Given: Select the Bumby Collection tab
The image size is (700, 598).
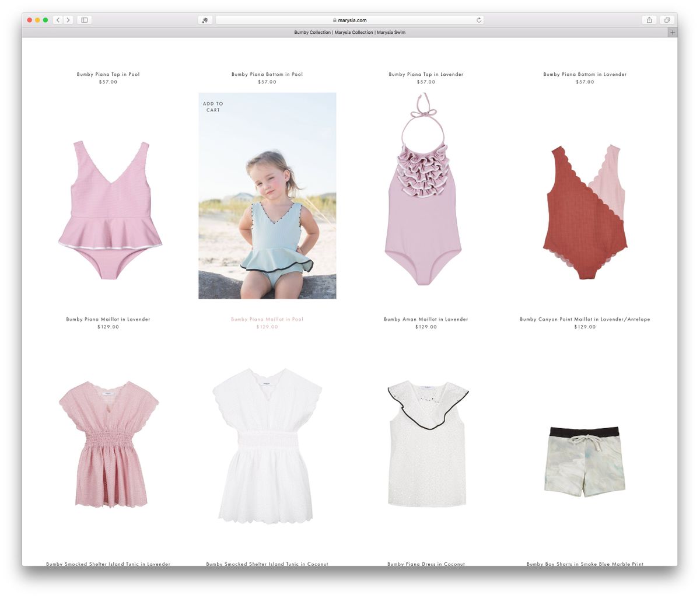Looking at the screenshot, I should (x=349, y=33).
